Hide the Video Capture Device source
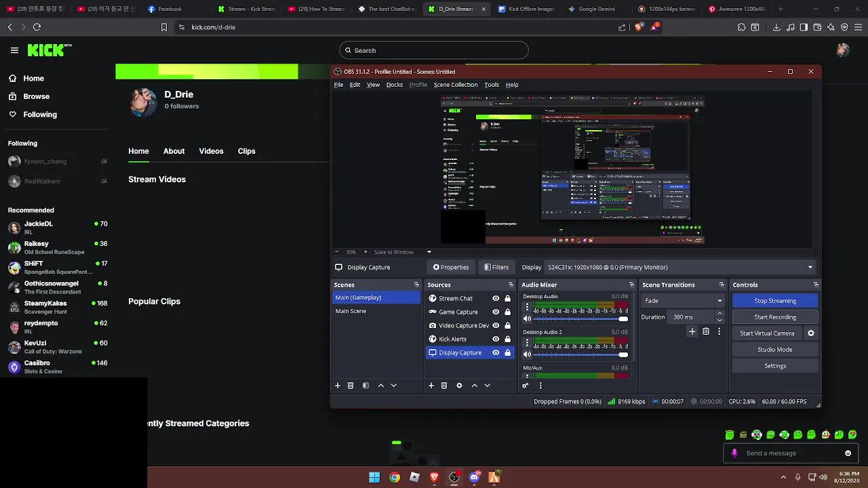Image resolution: width=868 pixels, height=488 pixels. pyautogui.click(x=496, y=325)
